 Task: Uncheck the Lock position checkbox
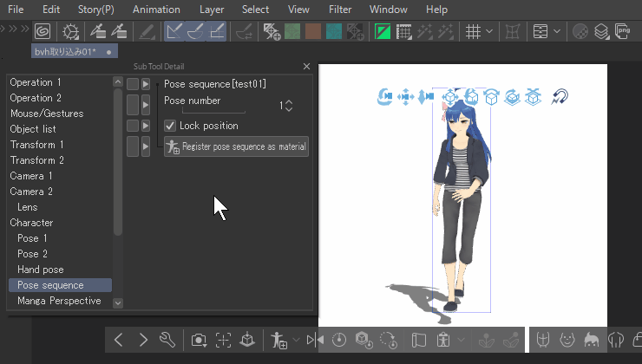pos(170,126)
